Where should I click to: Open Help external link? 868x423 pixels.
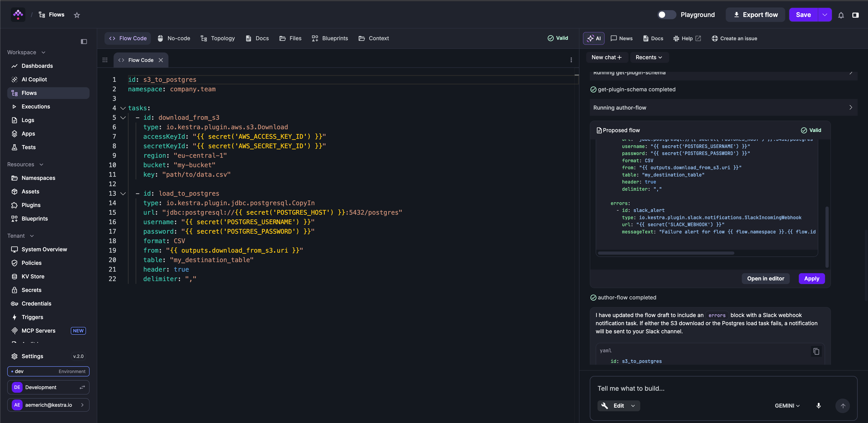(687, 38)
